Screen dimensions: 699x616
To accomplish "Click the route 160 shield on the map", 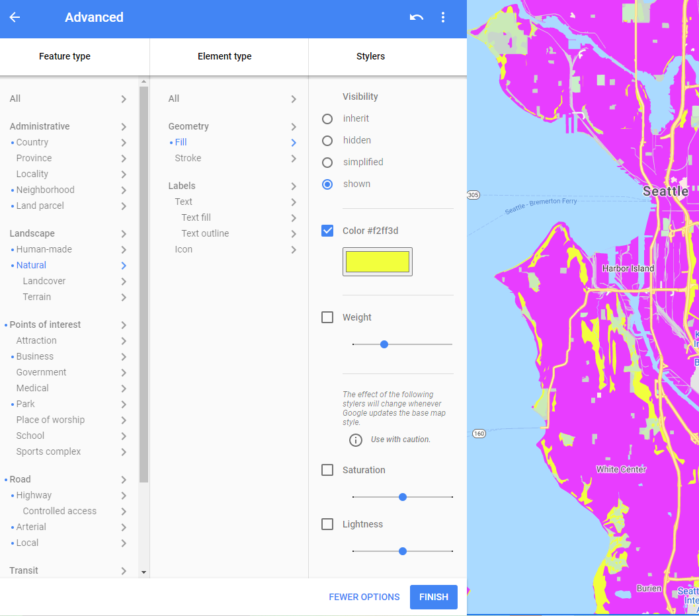I will (x=479, y=434).
